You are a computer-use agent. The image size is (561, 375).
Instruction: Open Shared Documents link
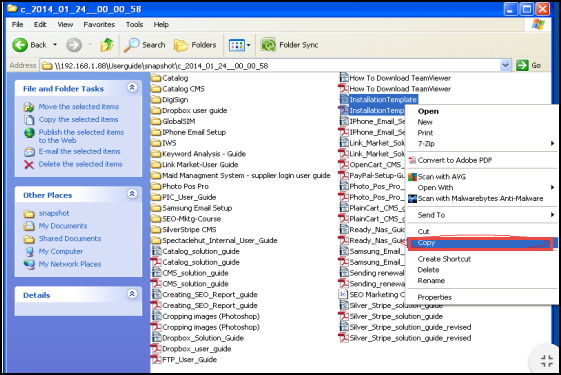70,239
